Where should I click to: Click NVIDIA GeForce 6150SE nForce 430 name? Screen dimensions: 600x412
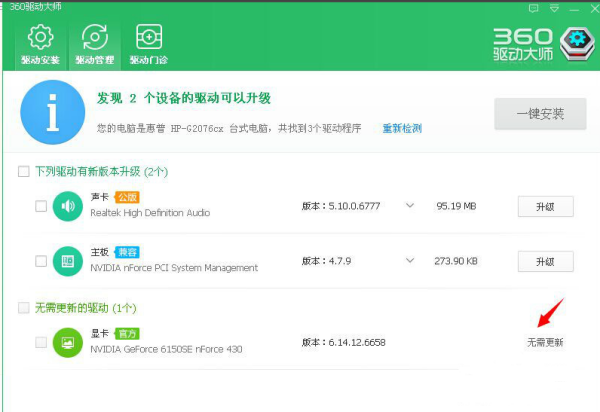[166, 349]
